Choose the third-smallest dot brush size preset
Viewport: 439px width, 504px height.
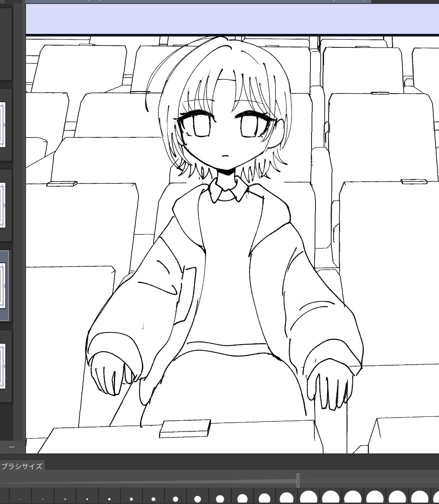65,499
